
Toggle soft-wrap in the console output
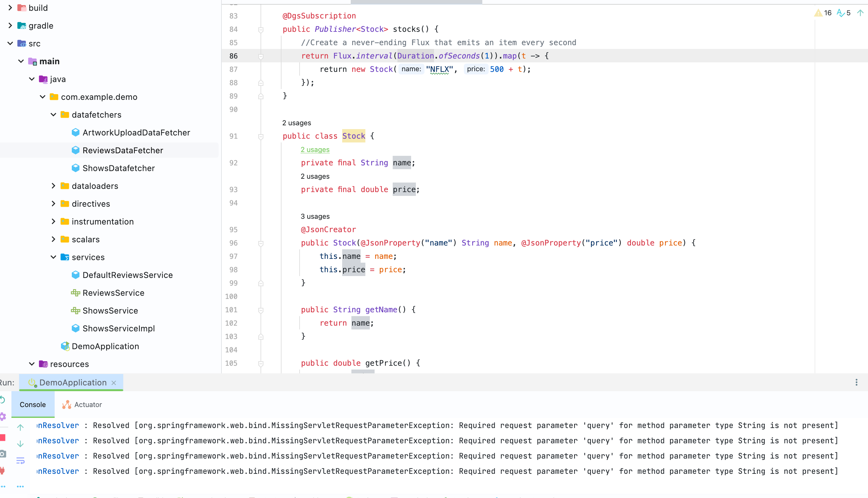[20, 460]
